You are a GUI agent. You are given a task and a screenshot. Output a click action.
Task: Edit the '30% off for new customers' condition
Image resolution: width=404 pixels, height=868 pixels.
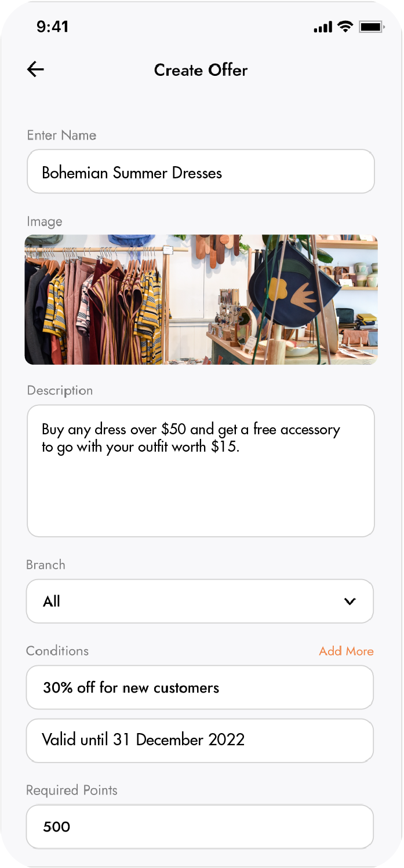[x=200, y=687]
